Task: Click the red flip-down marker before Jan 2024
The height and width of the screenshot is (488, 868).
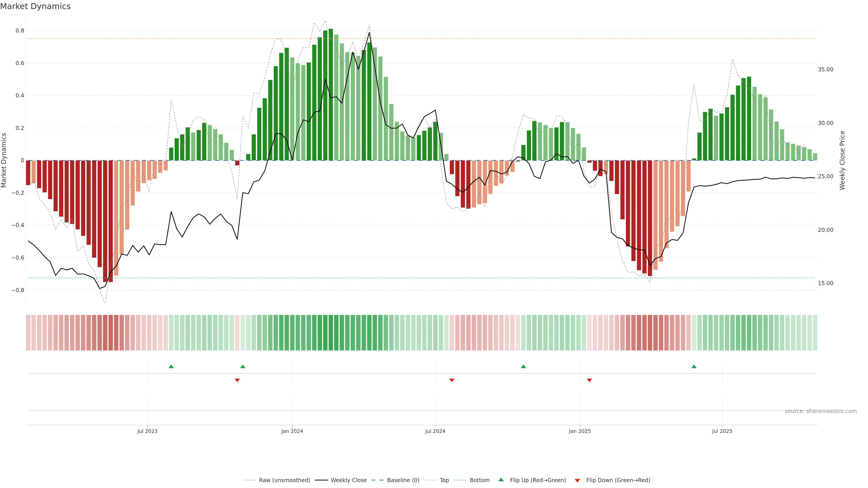Action: 237,380
